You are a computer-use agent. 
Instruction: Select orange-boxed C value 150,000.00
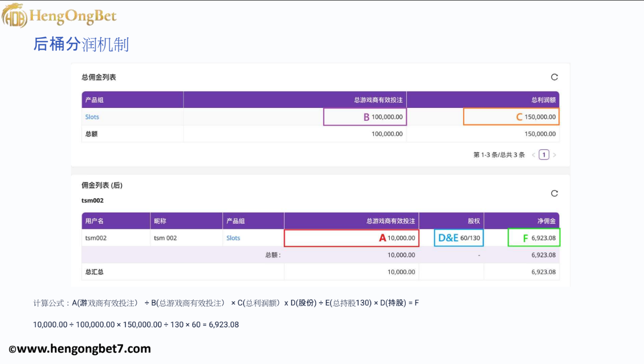[x=511, y=117]
